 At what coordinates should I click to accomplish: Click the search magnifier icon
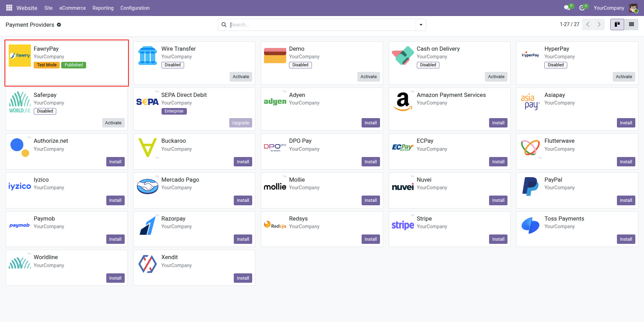[224, 25]
